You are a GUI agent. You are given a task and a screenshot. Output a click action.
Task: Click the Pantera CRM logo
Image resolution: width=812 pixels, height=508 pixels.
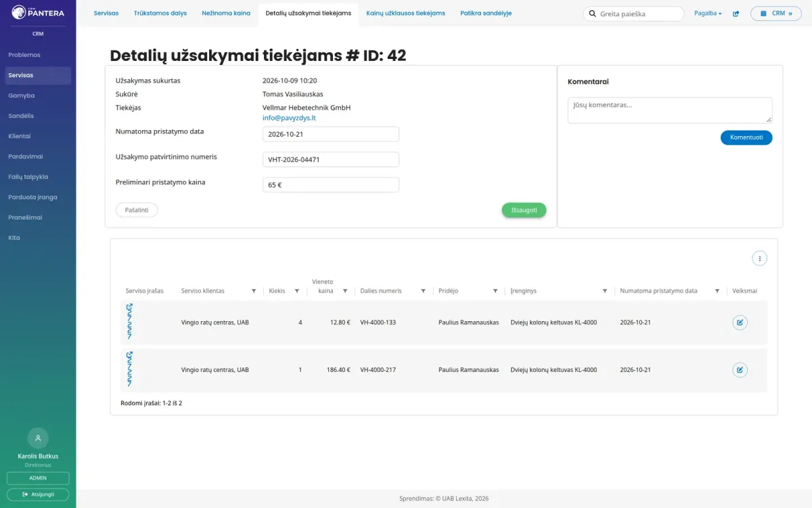38,12
